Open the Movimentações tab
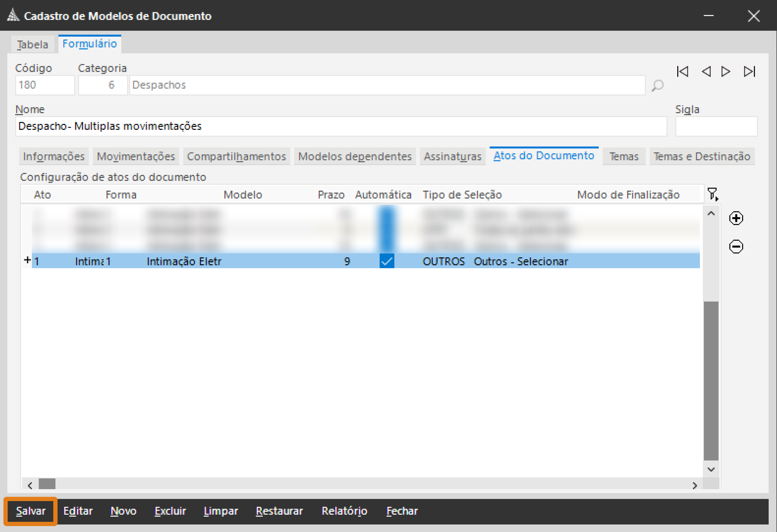 pyautogui.click(x=136, y=156)
